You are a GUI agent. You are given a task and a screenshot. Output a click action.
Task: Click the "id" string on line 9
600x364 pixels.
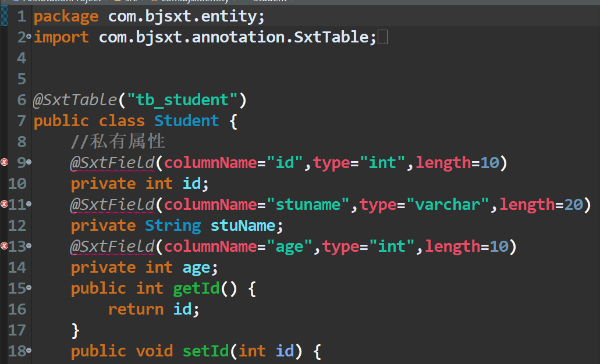tap(285, 162)
